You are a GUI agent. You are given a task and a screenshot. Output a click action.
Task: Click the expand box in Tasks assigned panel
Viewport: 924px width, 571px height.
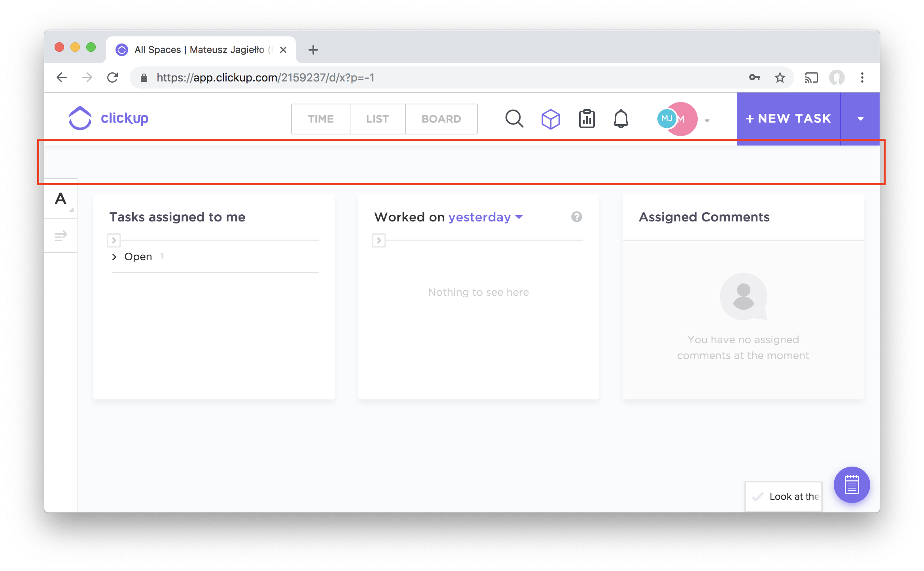tap(114, 240)
